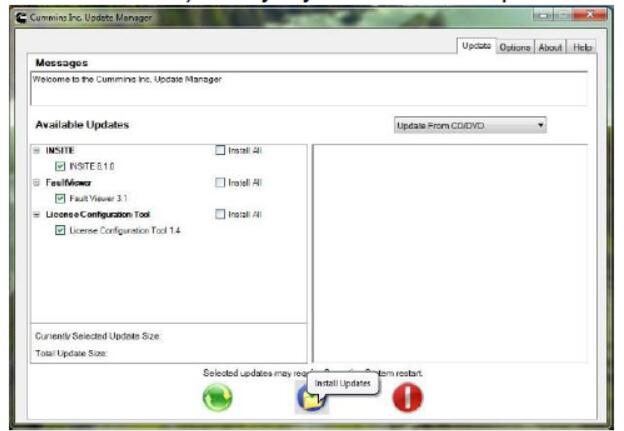The width and height of the screenshot is (624, 431).
Task: Click License Configuration Tool 1.4 entry text
Action: coord(125,230)
